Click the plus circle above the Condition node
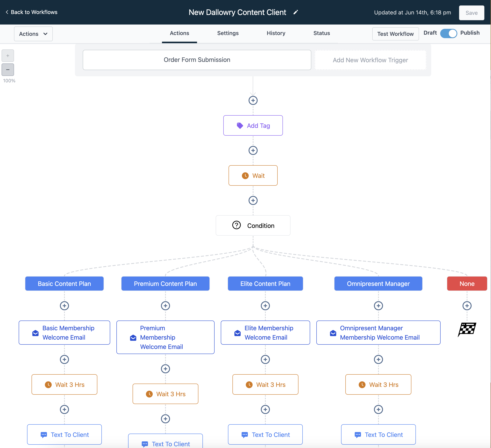 (253, 200)
